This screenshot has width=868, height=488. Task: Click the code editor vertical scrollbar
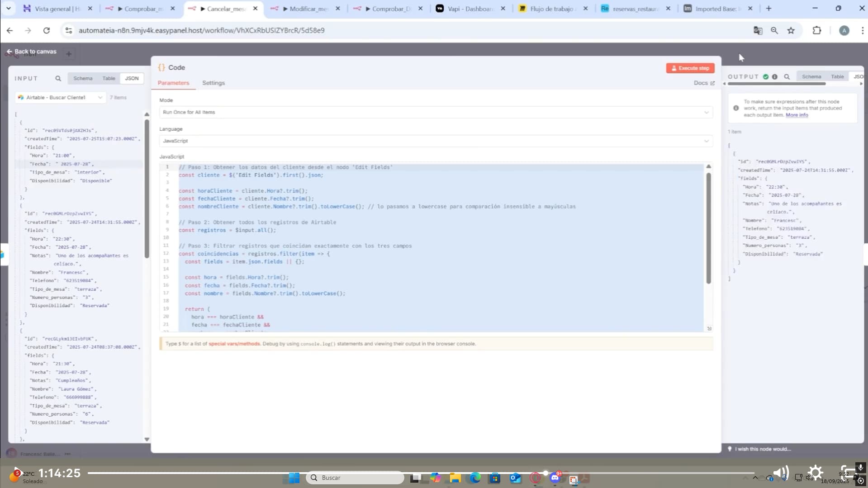[x=709, y=228]
